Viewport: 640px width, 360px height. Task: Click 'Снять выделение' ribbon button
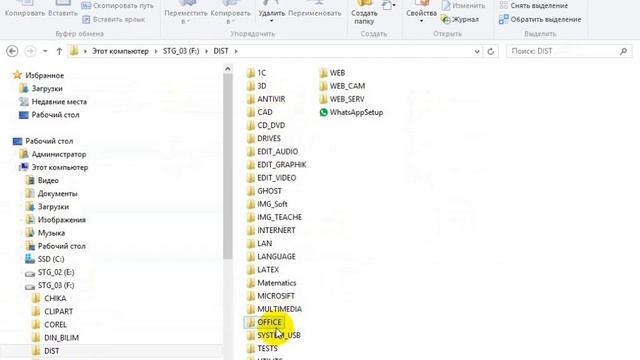pyautogui.click(x=534, y=6)
